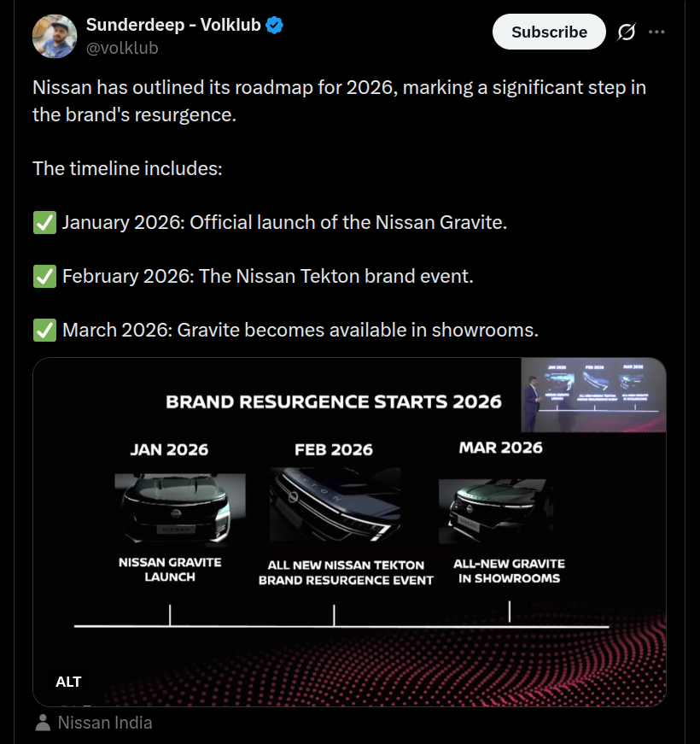Click the blue verified badge
The width and height of the screenshot is (700, 744).
(275, 25)
